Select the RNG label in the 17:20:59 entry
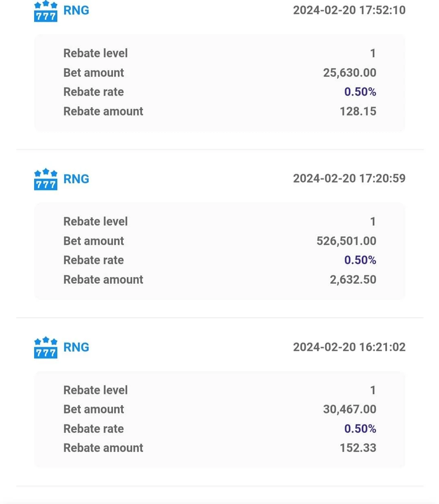Viewport: 439px width, 504px height. (x=76, y=179)
